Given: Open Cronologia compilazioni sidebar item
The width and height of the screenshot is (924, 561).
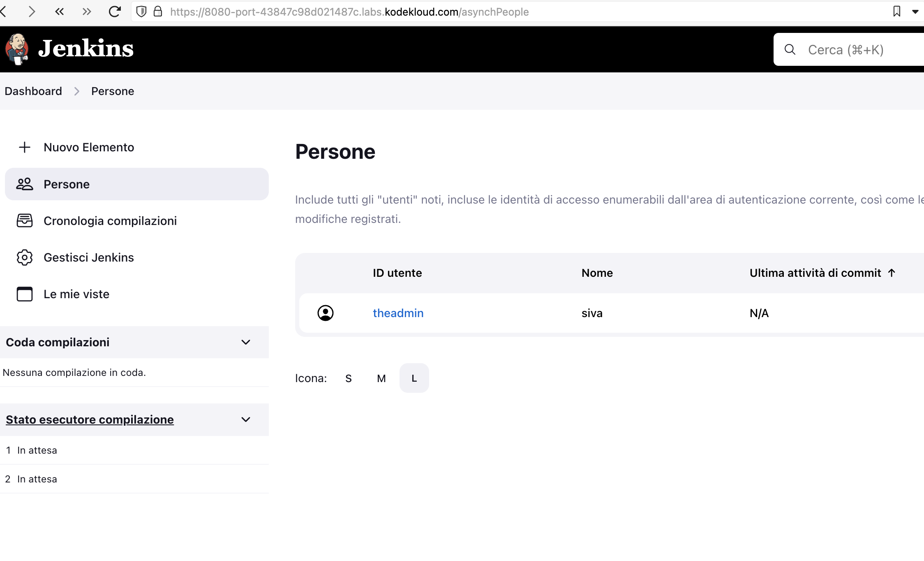Looking at the screenshot, I should pos(110,221).
